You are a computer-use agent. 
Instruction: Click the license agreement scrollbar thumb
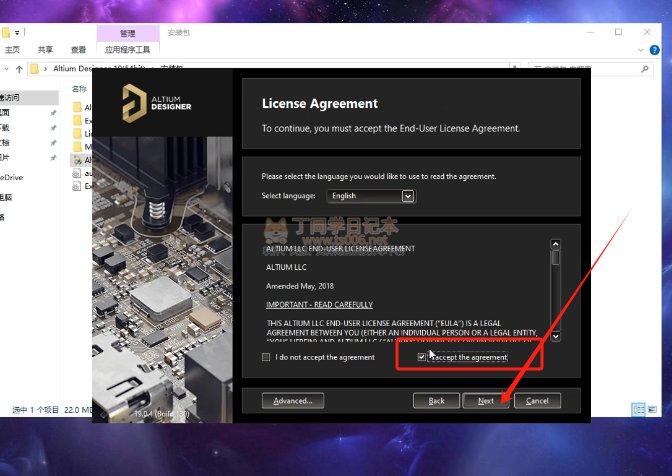(x=555, y=257)
